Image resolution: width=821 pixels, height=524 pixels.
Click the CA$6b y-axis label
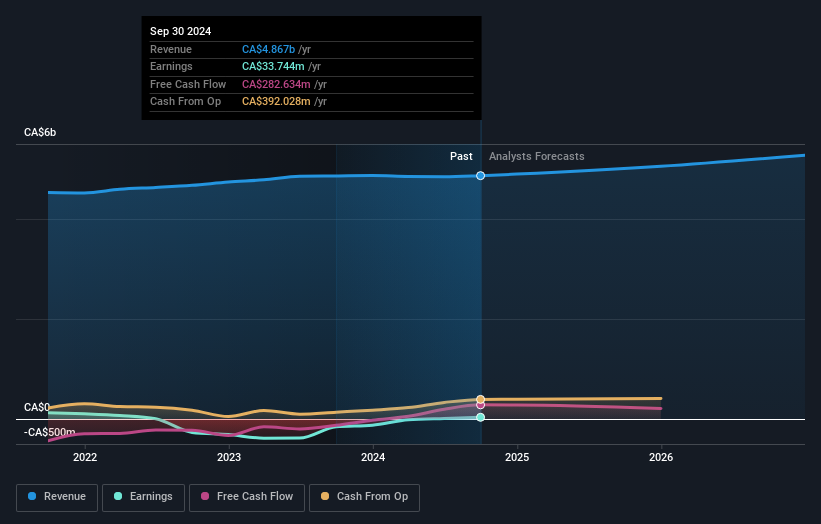coord(40,132)
